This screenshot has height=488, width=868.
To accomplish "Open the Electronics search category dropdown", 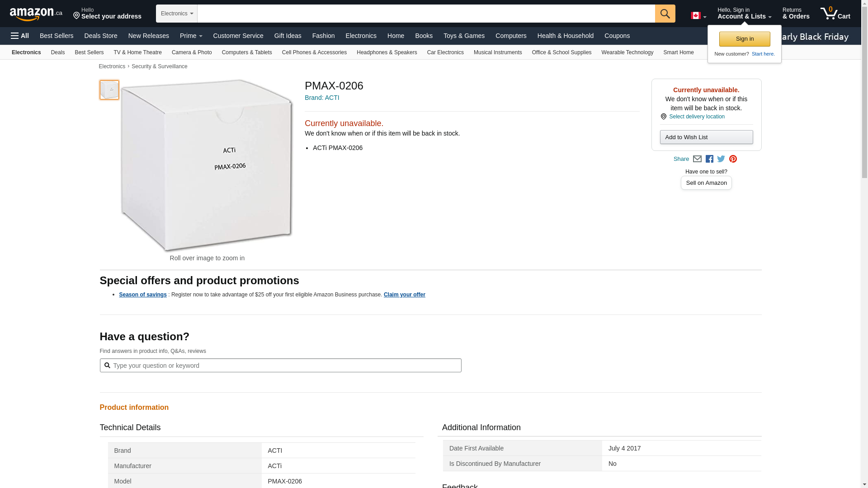I will pyautogui.click(x=177, y=14).
